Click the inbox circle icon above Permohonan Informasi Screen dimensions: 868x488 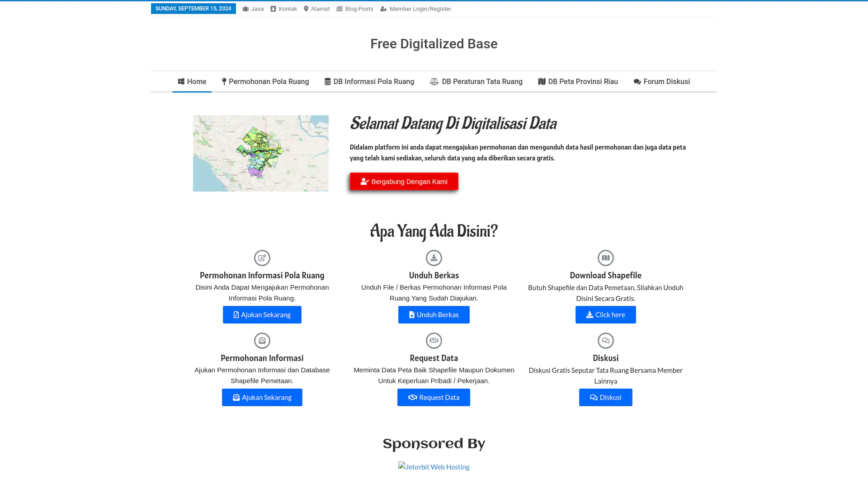click(262, 341)
